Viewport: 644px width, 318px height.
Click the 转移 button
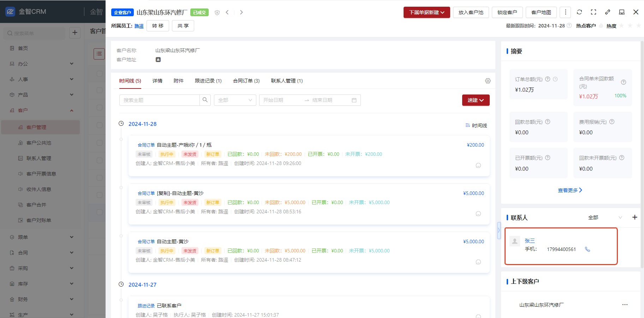coord(158,26)
